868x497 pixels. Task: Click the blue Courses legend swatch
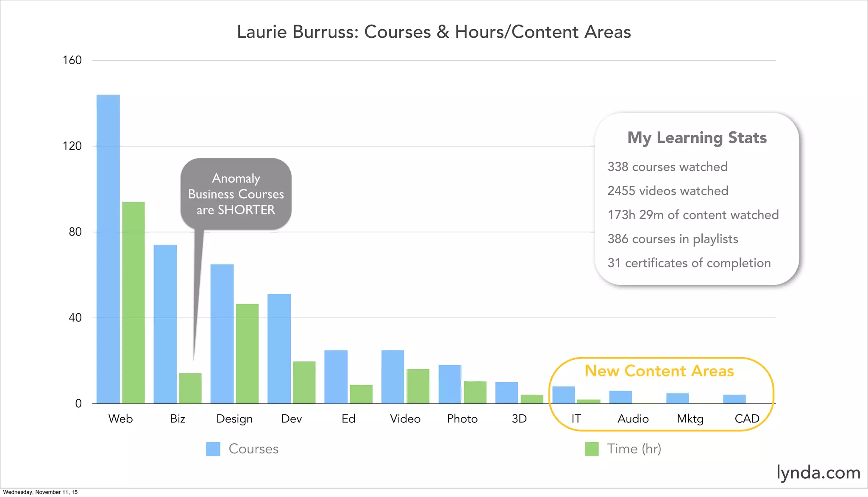point(213,449)
